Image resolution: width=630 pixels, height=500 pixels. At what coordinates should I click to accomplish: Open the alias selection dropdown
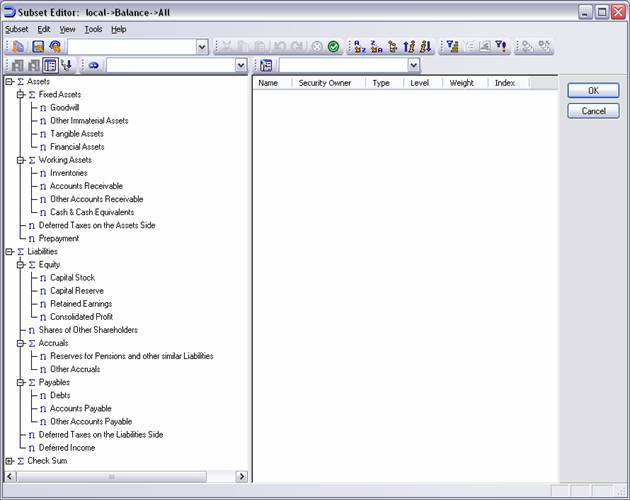[240, 65]
